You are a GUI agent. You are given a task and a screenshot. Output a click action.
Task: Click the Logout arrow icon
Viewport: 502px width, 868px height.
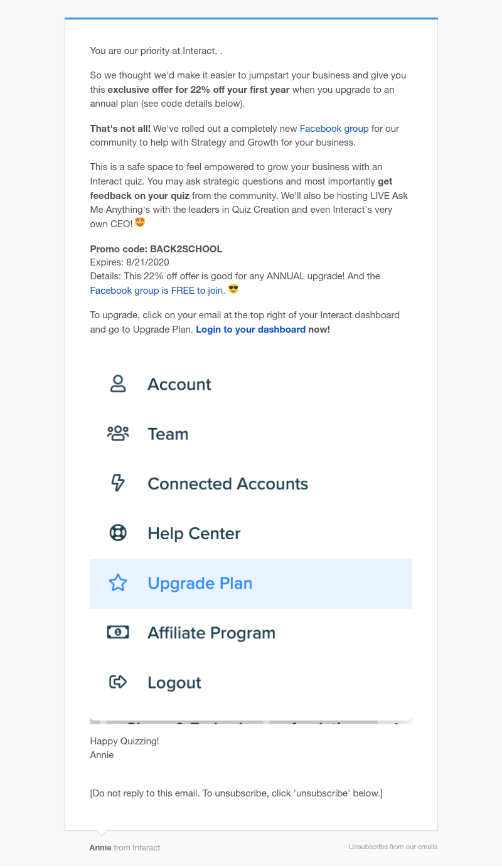pos(118,682)
